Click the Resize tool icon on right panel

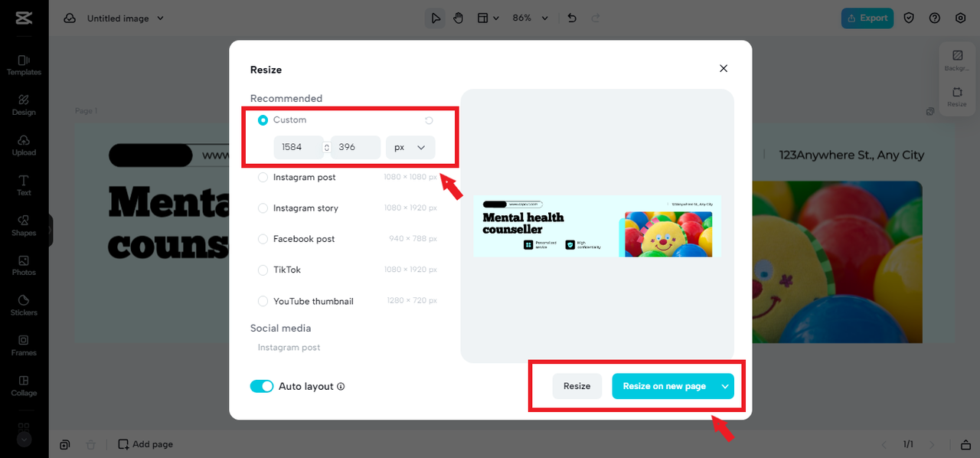click(x=957, y=97)
